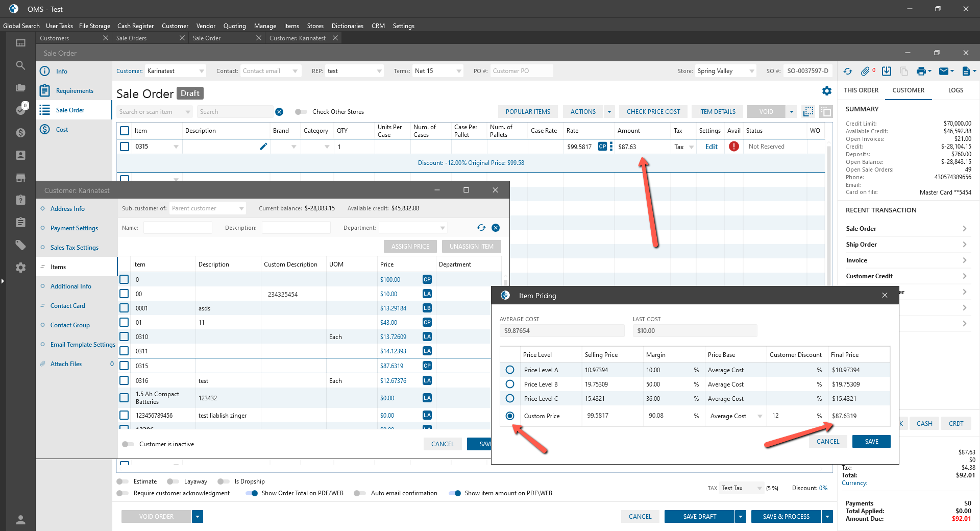Viewport: 980px width, 531px height.
Task: Select the Price Level A radio button
Action: 510,370
